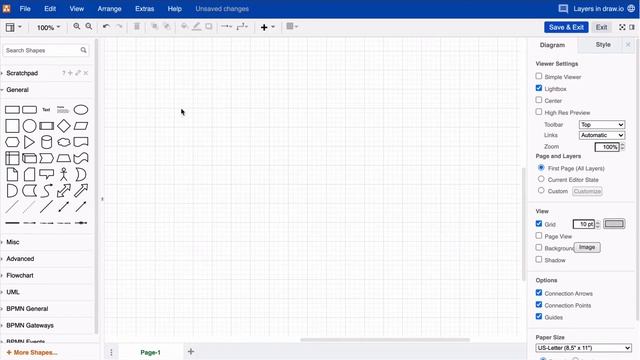Screen dimensions: 640x360
Task: Select First Page (All Layers) radio
Action: pyautogui.click(x=541, y=168)
